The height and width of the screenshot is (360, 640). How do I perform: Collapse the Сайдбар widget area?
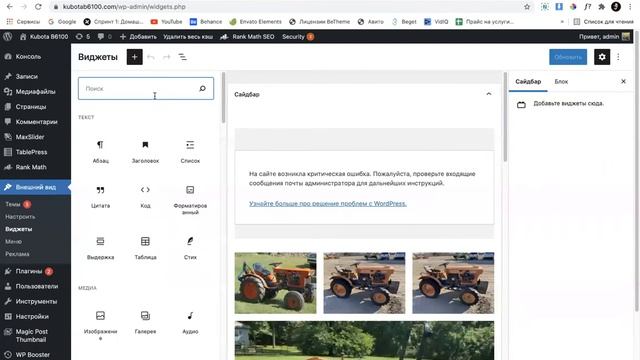tap(489, 94)
